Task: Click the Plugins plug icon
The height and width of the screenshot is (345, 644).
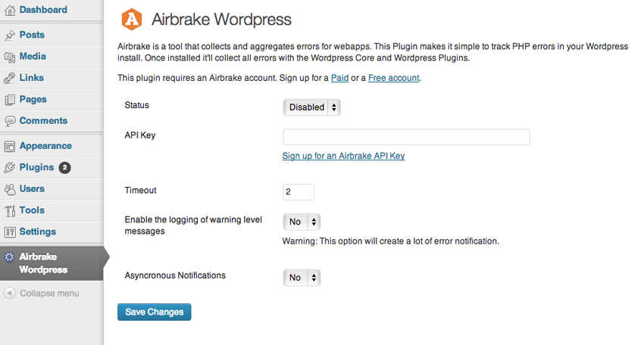Action: (x=10, y=167)
